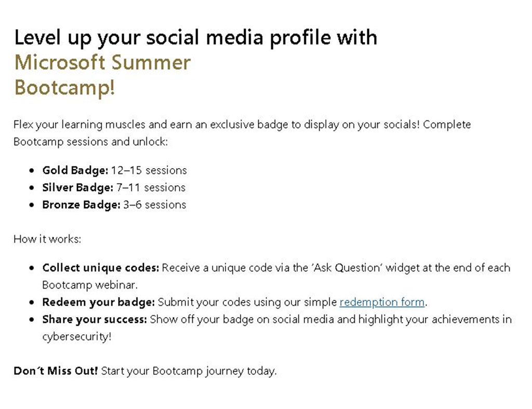Click the word 'cybersecurity!'
The width and height of the screenshot is (532, 409).
(x=77, y=336)
